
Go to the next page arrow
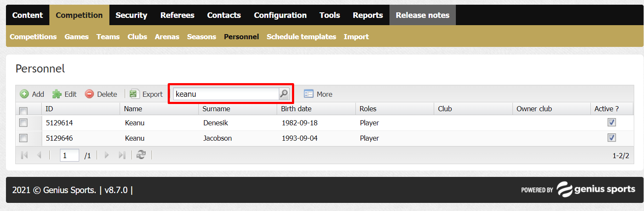[x=107, y=155]
